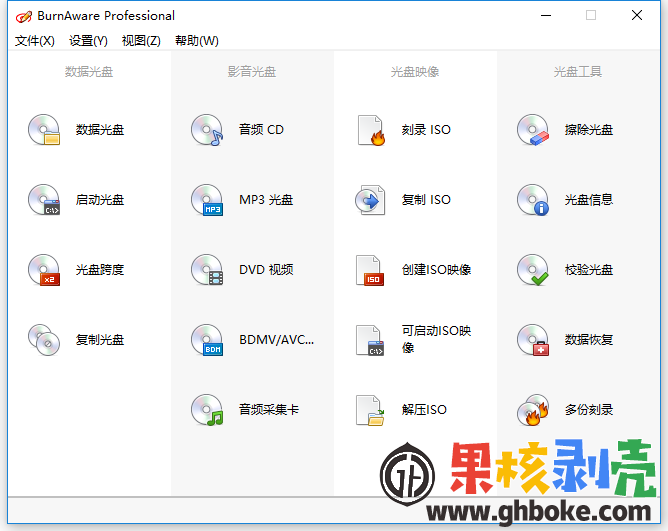Click the 擦除光盘 eraser disc icon

click(533, 130)
